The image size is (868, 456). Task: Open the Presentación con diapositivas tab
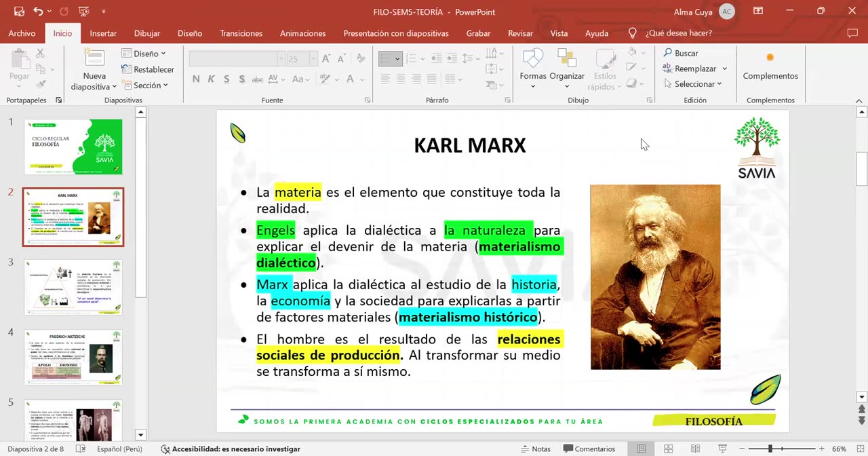[x=396, y=33]
